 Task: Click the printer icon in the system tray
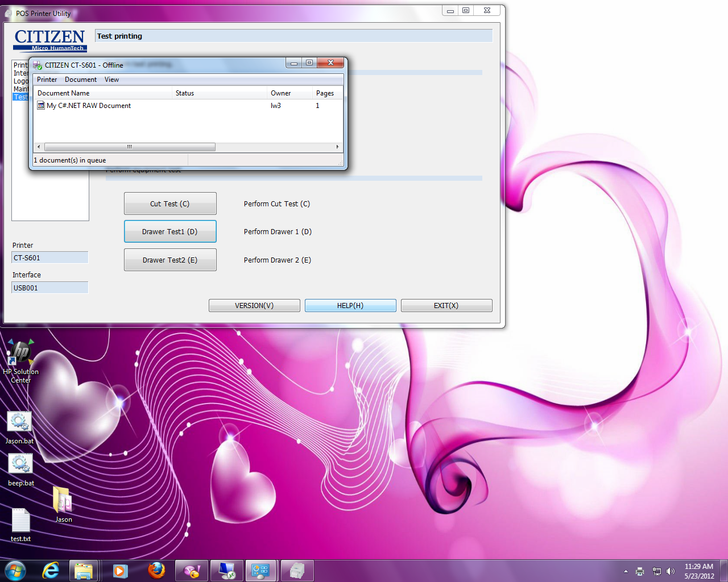point(640,571)
